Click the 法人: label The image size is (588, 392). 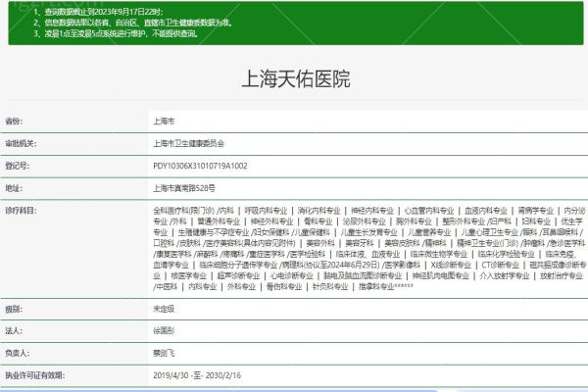tap(14, 331)
